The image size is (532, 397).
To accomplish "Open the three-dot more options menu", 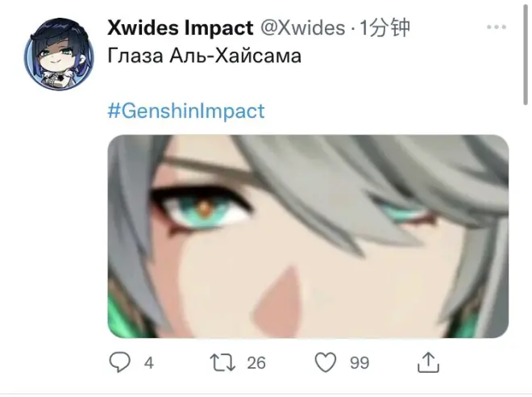I will click(496, 27).
